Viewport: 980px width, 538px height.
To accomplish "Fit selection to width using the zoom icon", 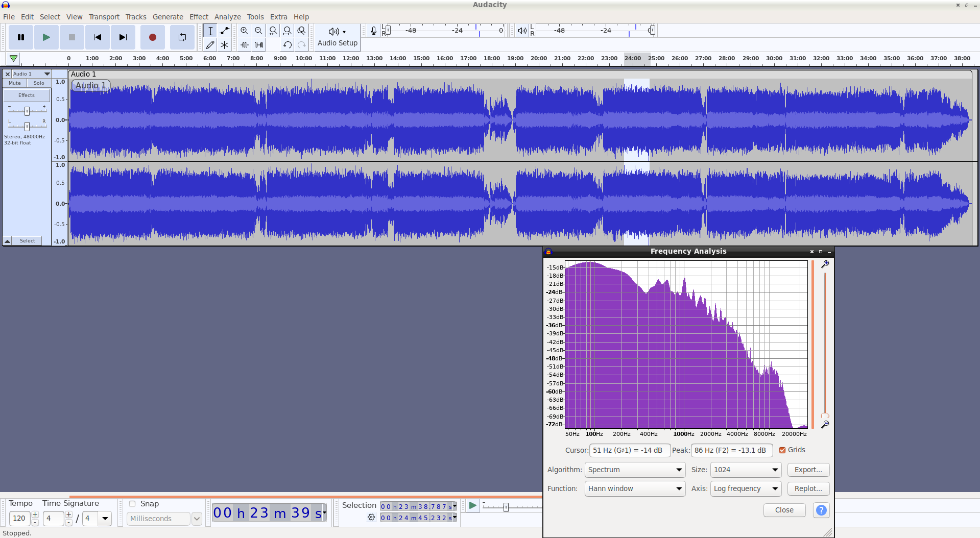I will [273, 31].
